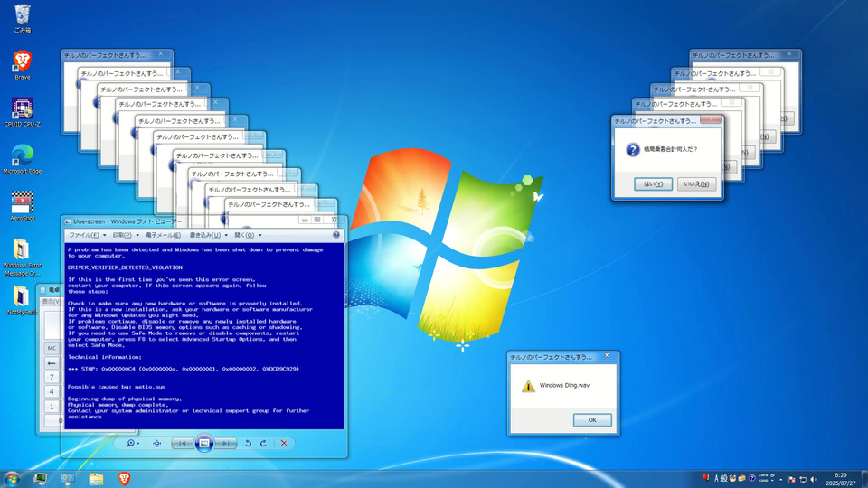Open the 印刷(P) menu in Photo Viewer
Viewport: 868px width, 488px height.
tap(125, 235)
